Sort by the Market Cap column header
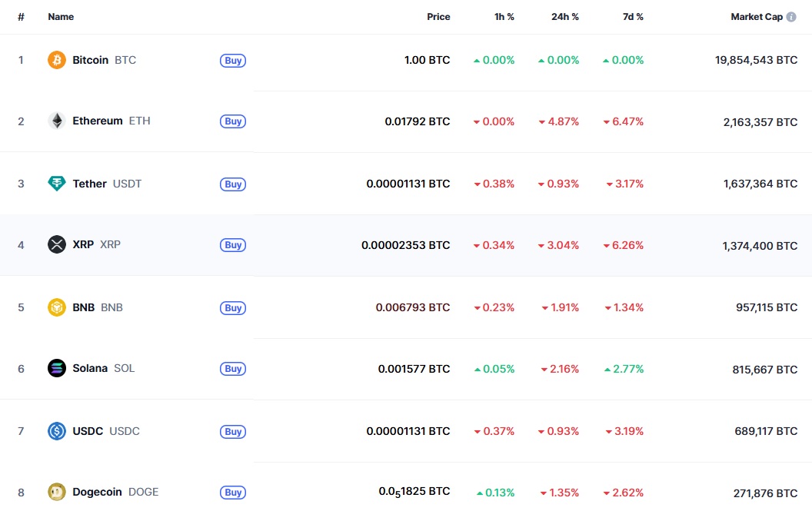812x511 pixels. click(756, 16)
